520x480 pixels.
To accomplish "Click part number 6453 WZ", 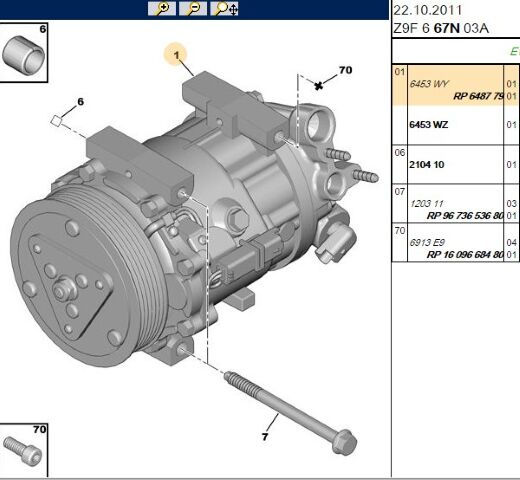I will pyautogui.click(x=428, y=125).
